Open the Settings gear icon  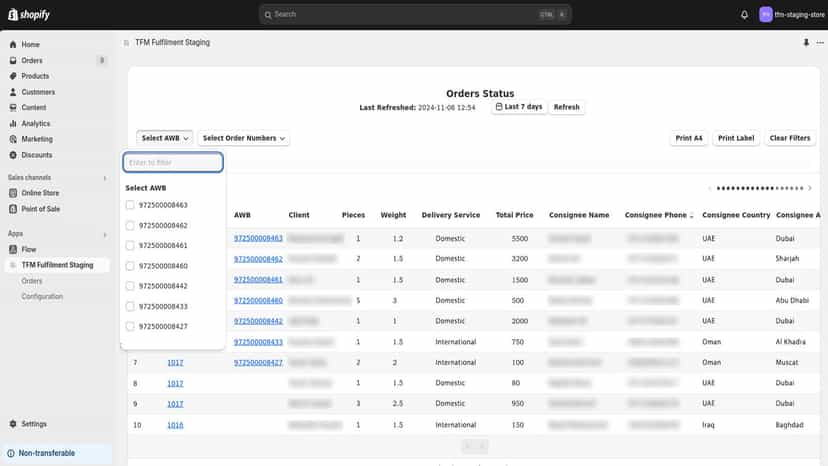point(13,424)
